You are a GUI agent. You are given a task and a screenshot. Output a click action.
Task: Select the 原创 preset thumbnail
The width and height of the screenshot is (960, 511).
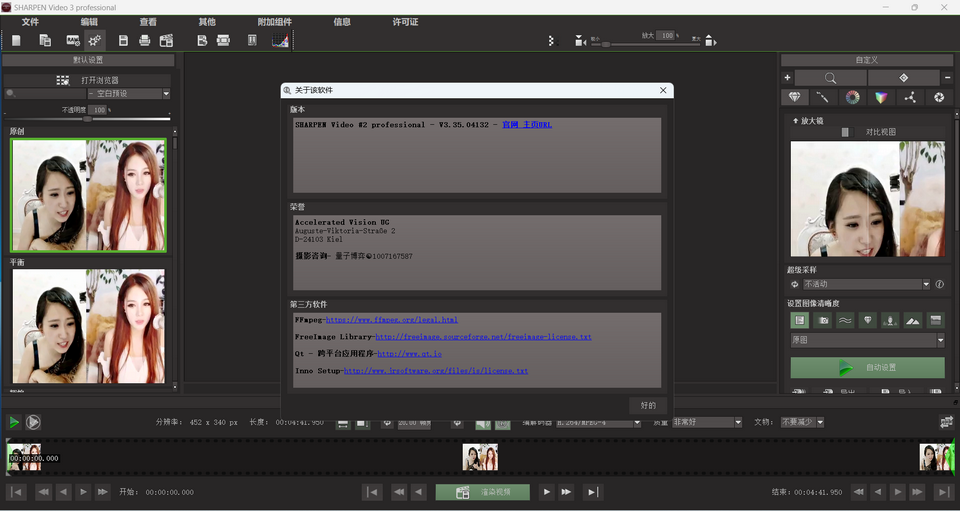88,195
